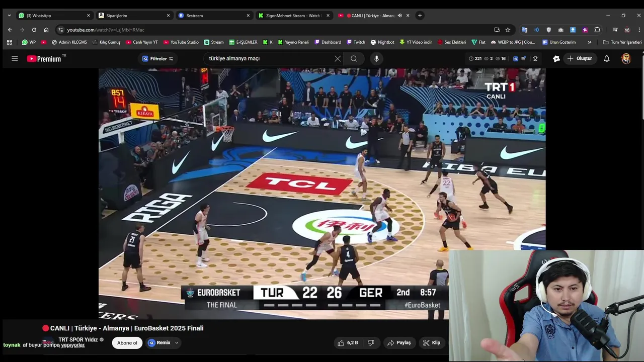Click the Remix button

coord(159,343)
